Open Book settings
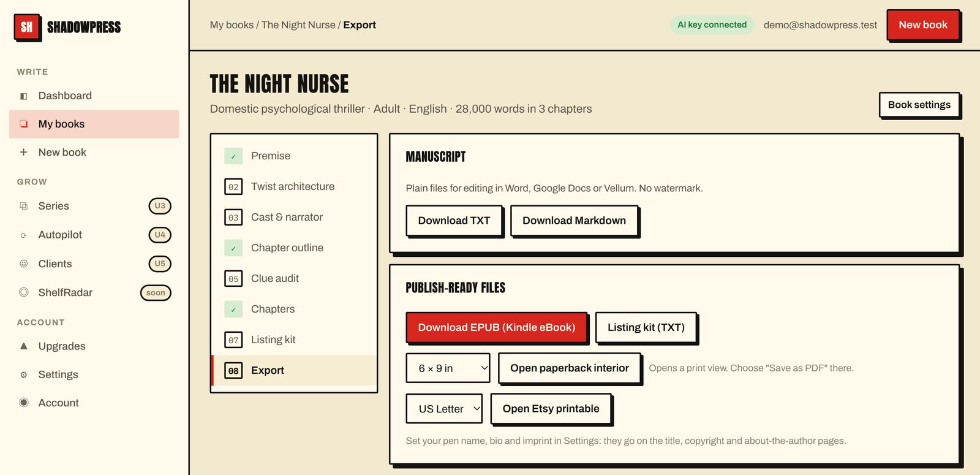This screenshot has height=475, width=980. tap(919, 105)
